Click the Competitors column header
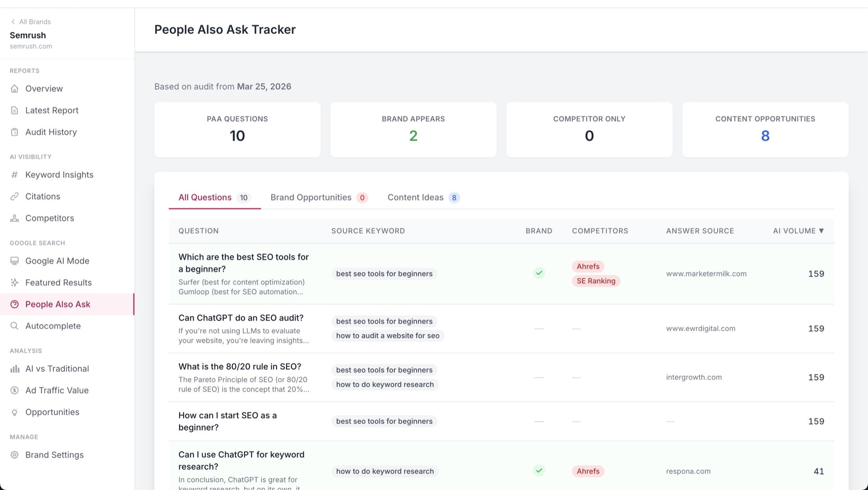Viewport: 868px width, 490px height. 600,231
